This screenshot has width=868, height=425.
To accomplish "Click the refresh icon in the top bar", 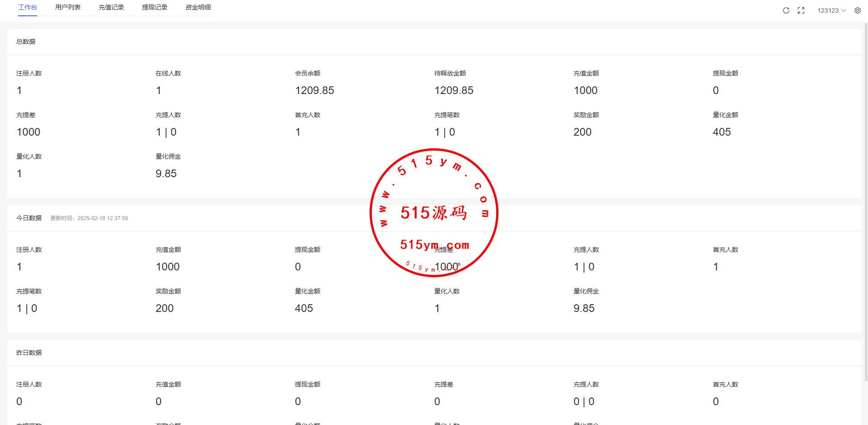I will [x=786, y=10].
